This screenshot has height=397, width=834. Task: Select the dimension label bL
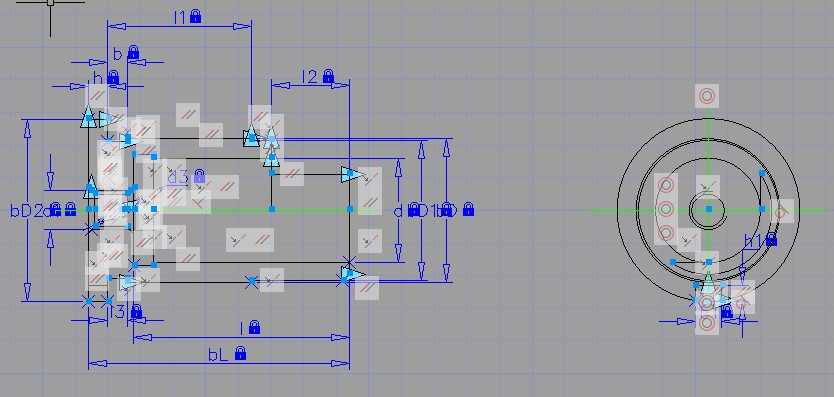tap(219, 355)
